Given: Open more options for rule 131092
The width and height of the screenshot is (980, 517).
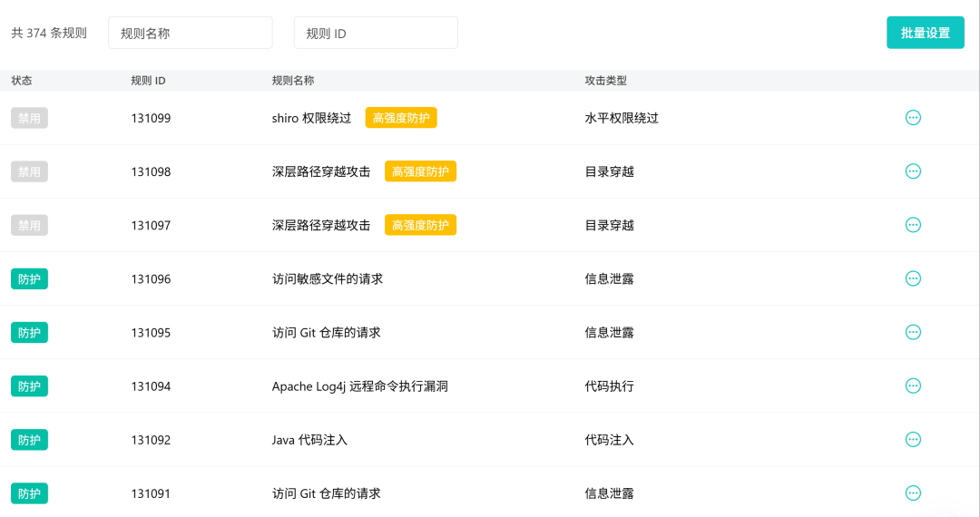Looking at the screenshot, I should [x=913, y=440].
